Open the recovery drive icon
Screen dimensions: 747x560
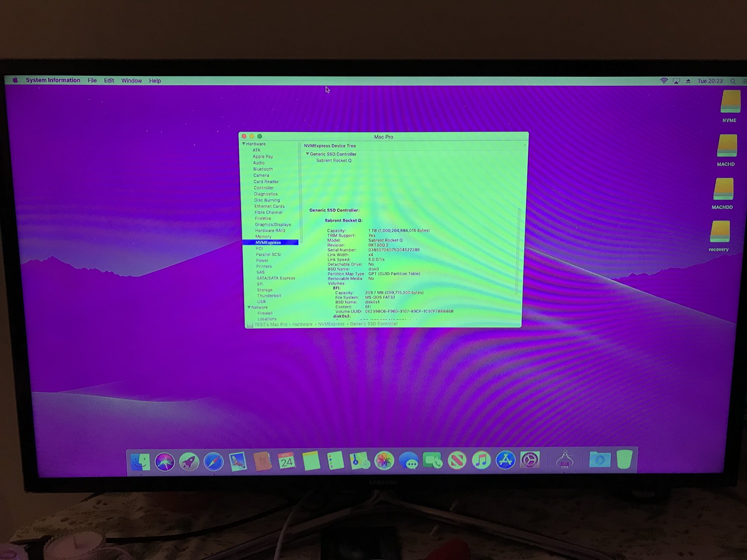point(720,233)
